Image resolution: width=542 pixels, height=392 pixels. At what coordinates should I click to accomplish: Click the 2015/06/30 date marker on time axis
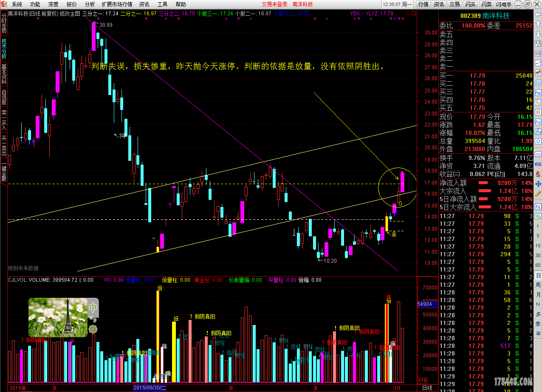(150, 388)
